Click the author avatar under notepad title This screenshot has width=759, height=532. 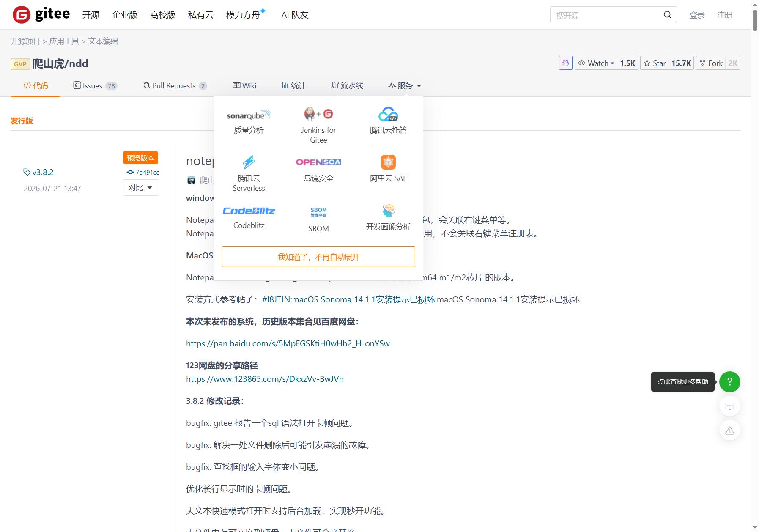191,180
